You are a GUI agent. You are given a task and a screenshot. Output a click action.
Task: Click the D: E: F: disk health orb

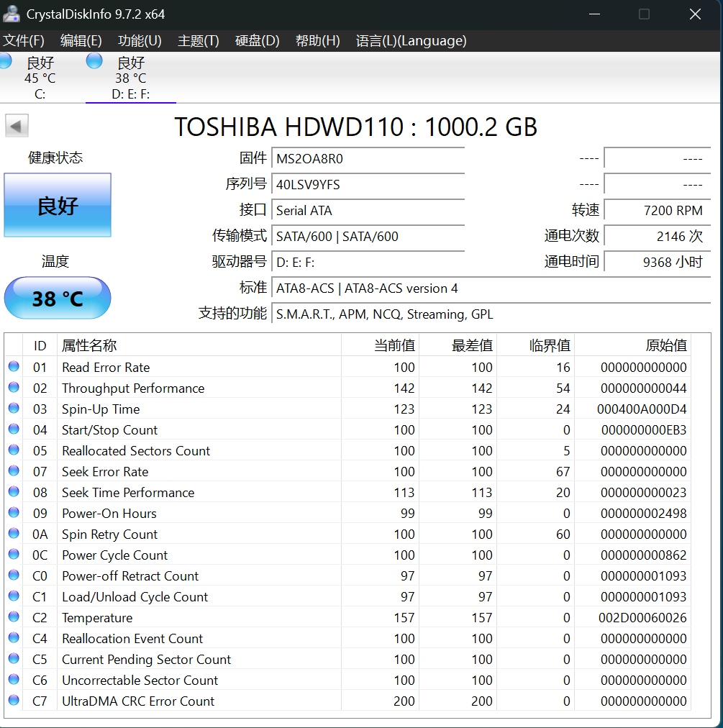pyautogui.click(x=94, y=61)
